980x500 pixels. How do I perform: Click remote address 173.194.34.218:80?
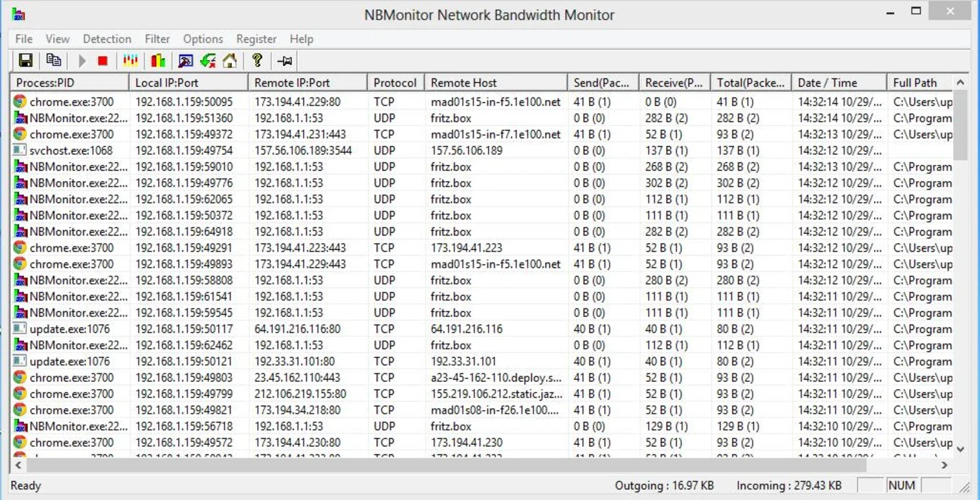[297, 410]
